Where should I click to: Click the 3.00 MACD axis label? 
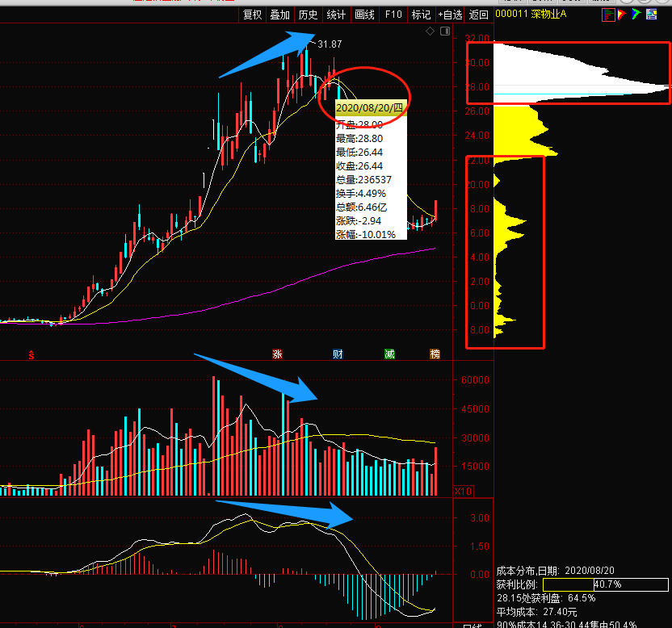480,518
